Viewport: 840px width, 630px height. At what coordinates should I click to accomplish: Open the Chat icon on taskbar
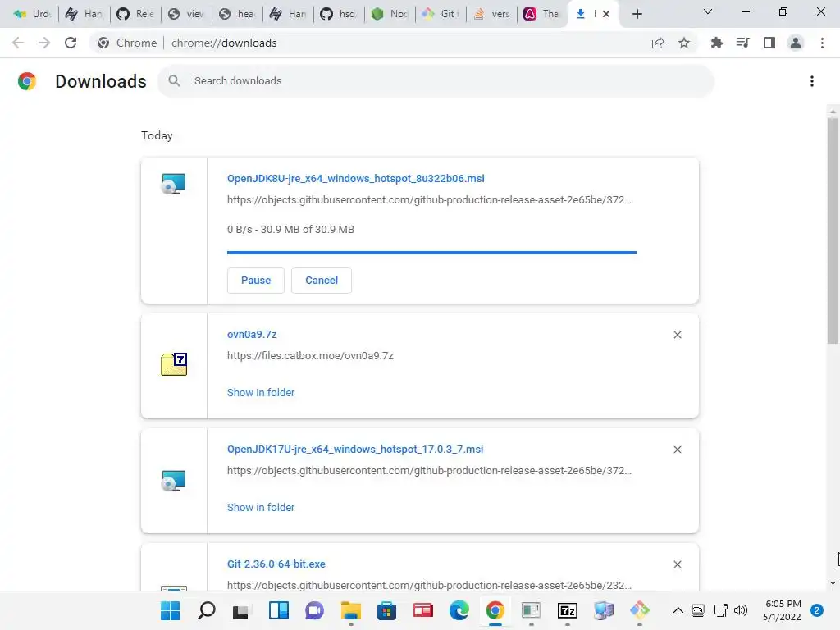click(314, 610)
